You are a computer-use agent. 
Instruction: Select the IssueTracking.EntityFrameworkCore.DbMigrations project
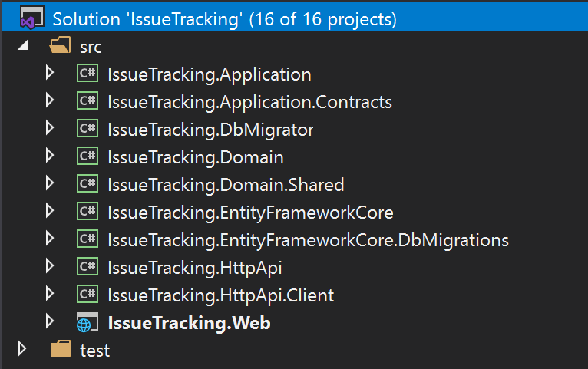click(x=308, y=240)
